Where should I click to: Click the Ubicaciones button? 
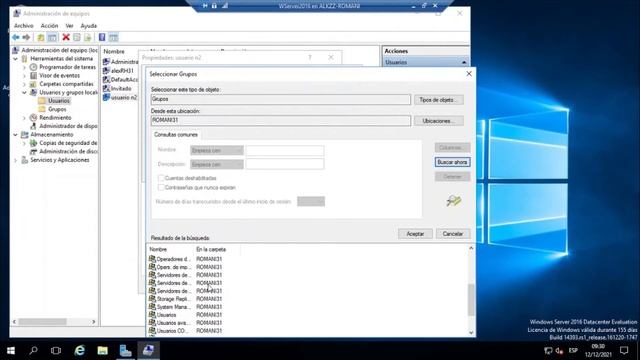pos(439,121)
